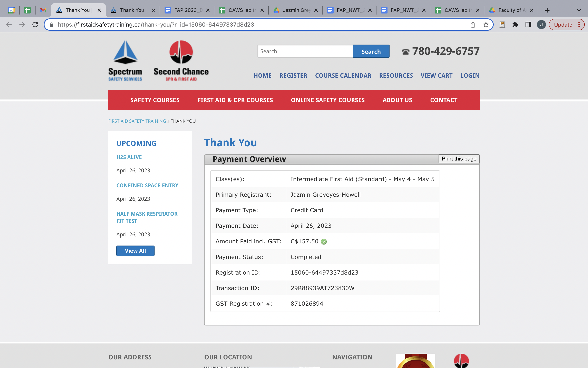Open the COURSE CALENDAR link

pos(343,76)
